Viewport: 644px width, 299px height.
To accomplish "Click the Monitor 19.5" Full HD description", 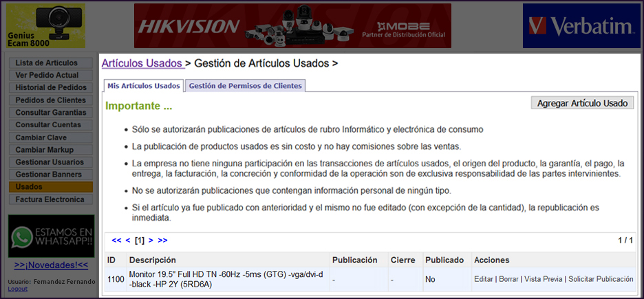I will (x=225, y=280).
